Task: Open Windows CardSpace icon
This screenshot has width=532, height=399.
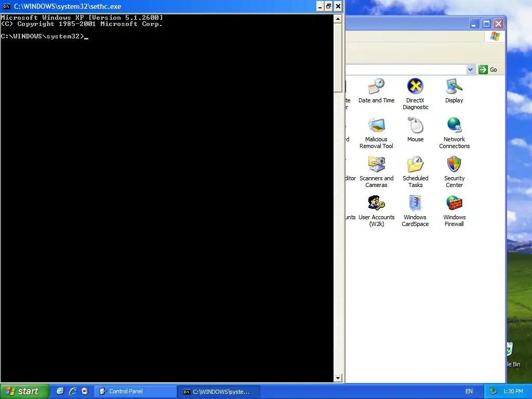Action: 415,211
